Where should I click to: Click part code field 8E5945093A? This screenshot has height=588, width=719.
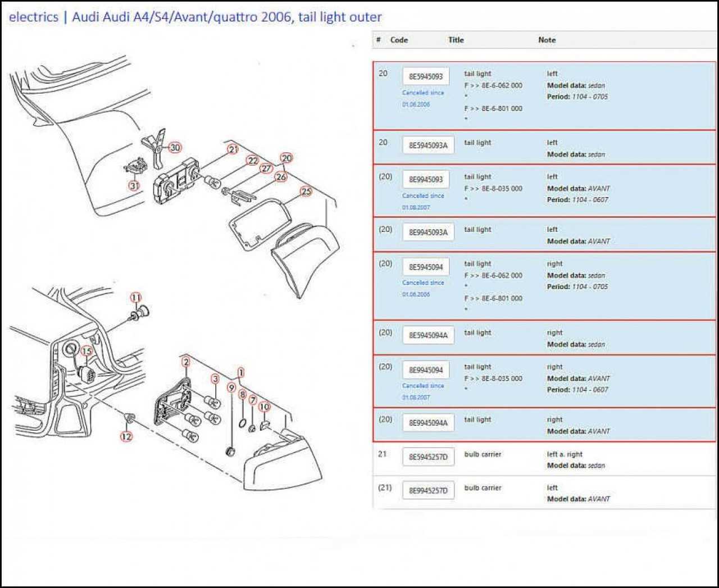[x=428, y=145]
